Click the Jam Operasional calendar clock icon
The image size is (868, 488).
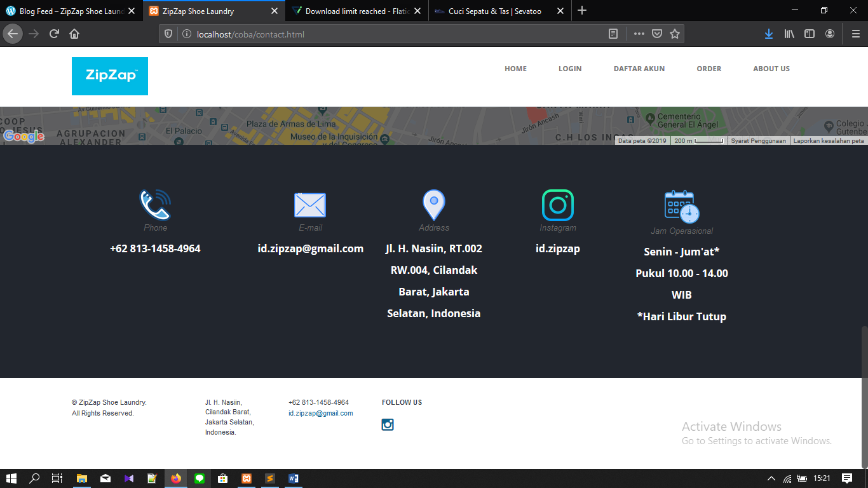[681, 203]
